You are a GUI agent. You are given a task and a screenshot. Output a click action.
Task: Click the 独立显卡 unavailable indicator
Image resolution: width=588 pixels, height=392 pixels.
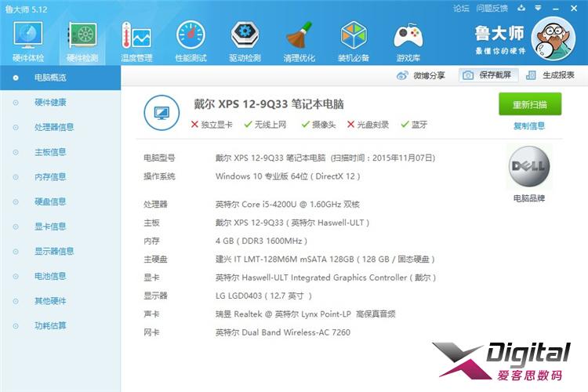coord(212,125)
